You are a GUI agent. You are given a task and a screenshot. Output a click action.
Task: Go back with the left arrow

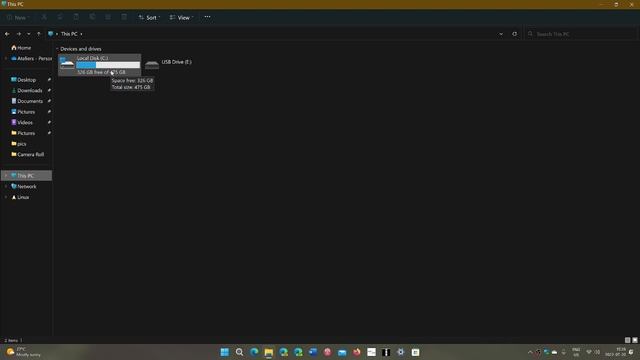pyautogui.click(x=7, y=34)
